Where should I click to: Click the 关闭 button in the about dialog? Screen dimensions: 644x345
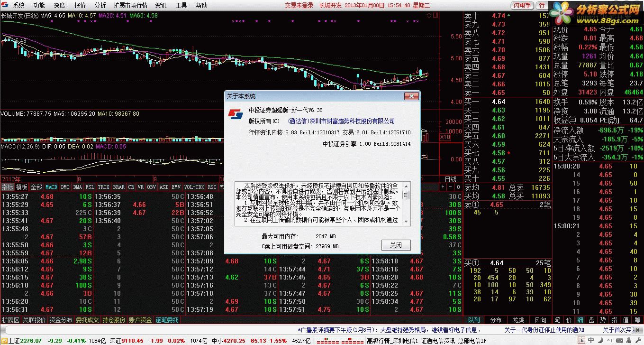pos(396,245)
